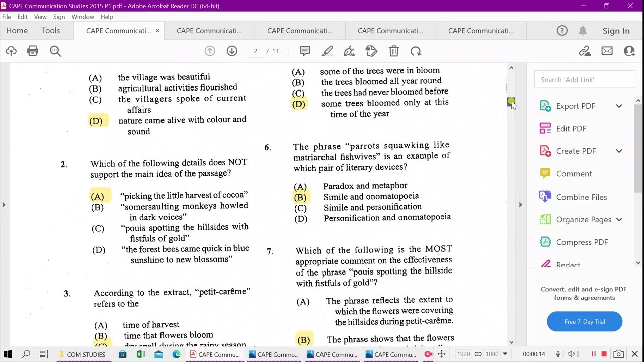Open Windows taskbar search
The width and height of the screenshot is (644, 362).
click(26, 354)
